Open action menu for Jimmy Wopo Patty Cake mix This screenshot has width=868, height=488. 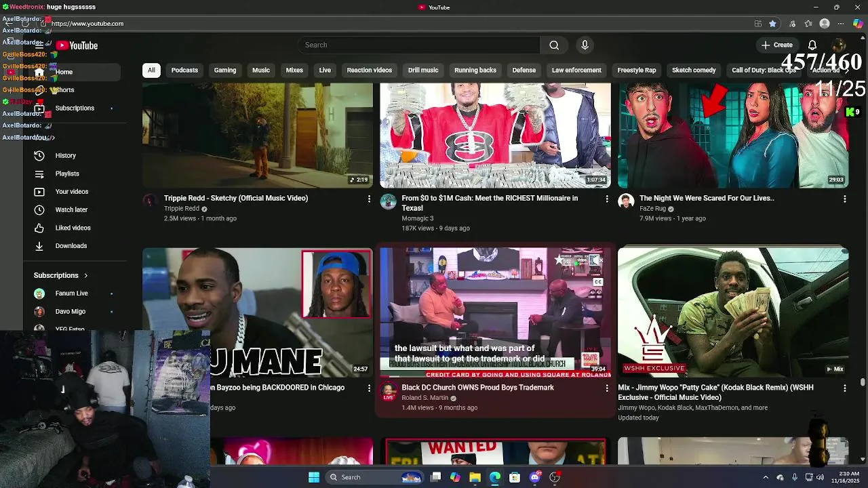pos(844,388)
